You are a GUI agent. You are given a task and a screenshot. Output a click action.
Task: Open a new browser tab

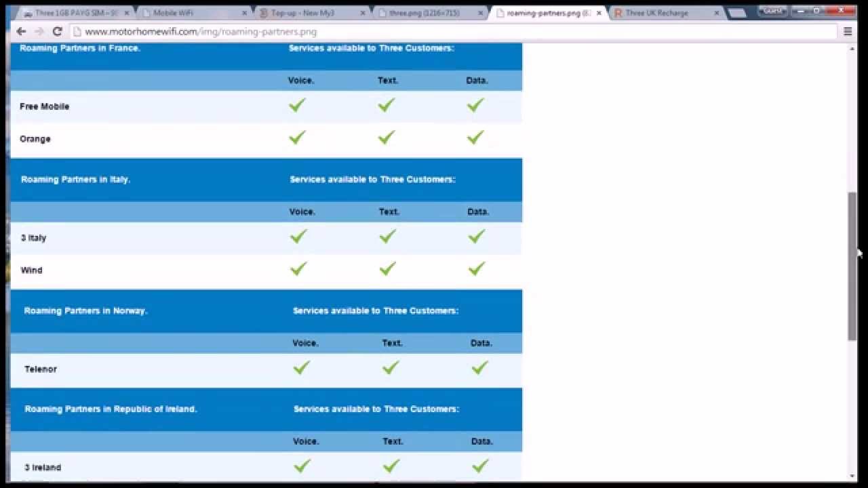[x=737, y=13]
